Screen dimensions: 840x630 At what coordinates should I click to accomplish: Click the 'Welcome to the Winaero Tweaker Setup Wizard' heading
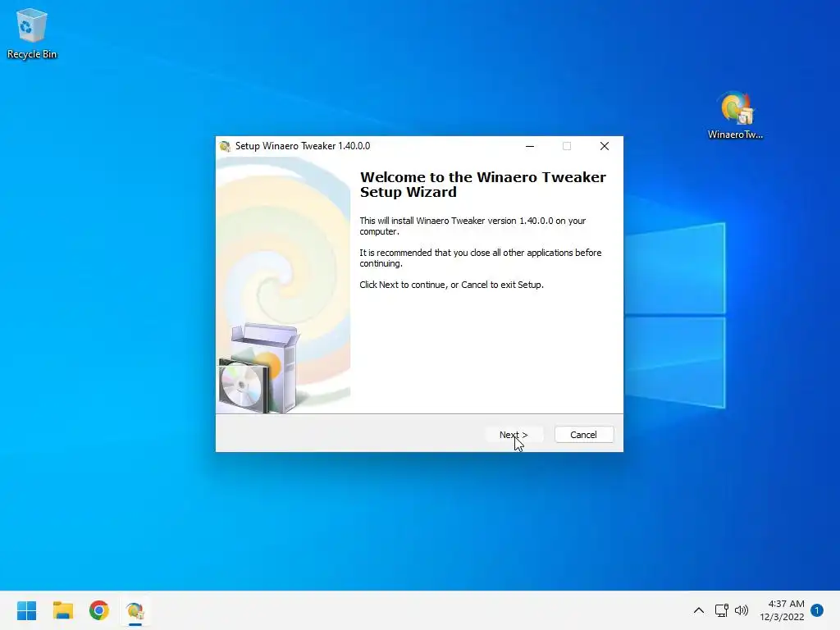pyautogui.click(x=482, y=185)
